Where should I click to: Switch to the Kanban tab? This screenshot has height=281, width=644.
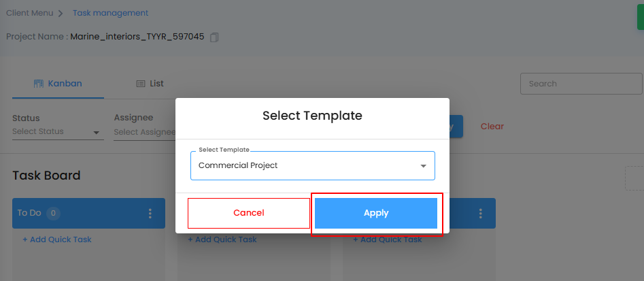click(x=58, y=84)
